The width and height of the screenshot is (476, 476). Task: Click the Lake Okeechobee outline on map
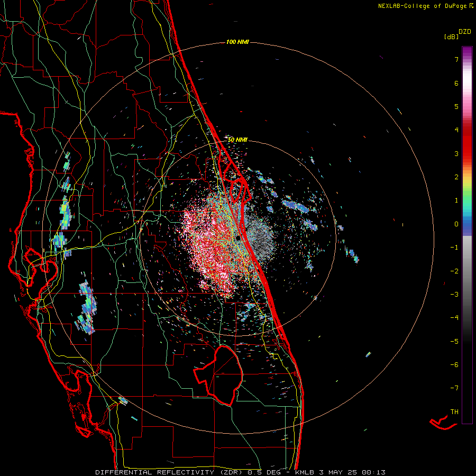[x=218, y=376]
